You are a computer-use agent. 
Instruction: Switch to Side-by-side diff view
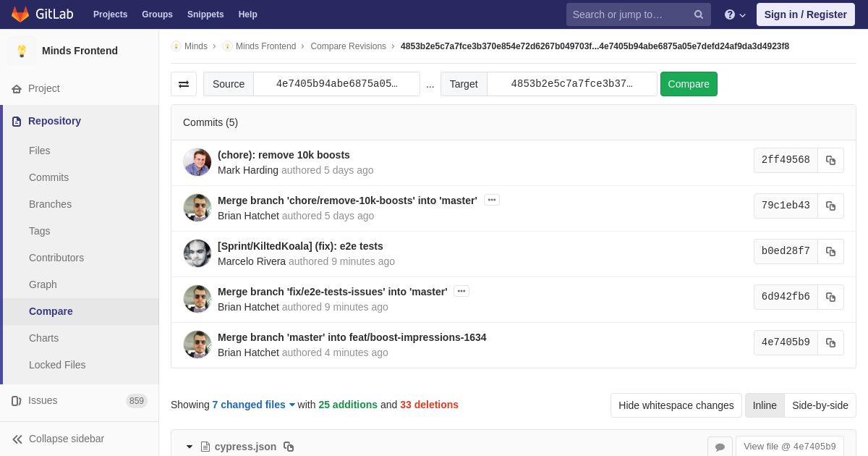point(820,405)
